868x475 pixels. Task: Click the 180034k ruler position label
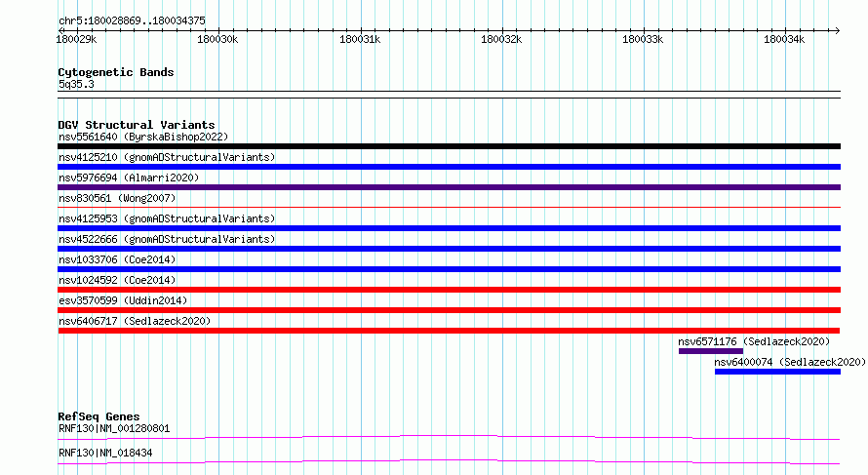point(784,39)
